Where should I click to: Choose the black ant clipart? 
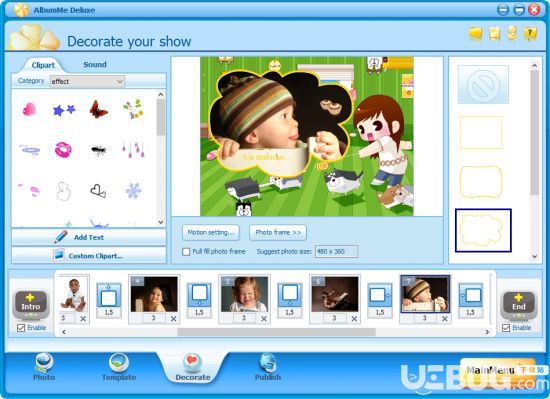(99, 150)
